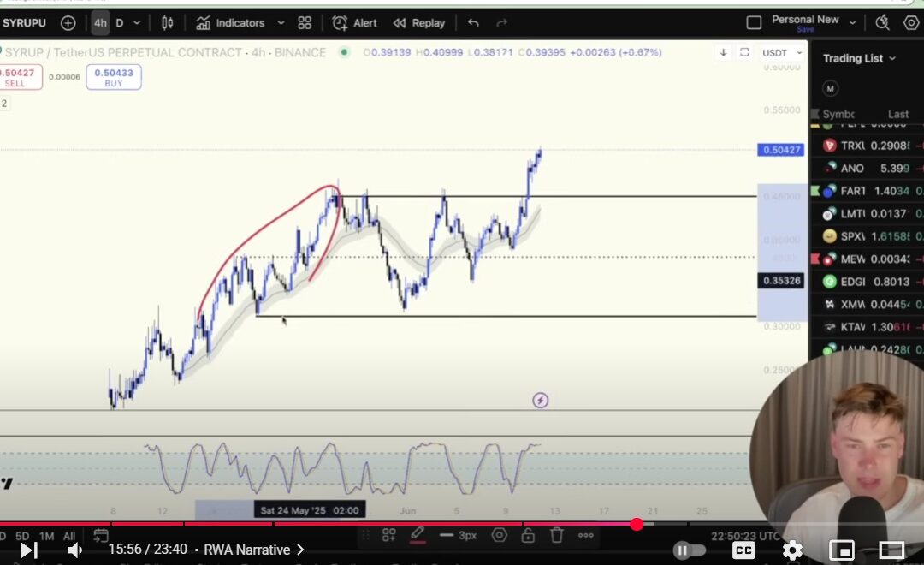
Task: Click the Last column header
Action: point(898,114)
